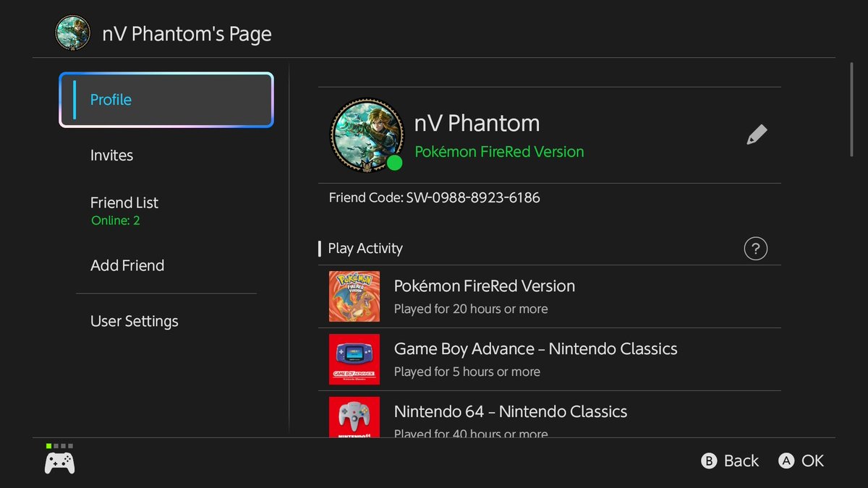This screenshot has height=488, width=868.
Task: Click the Nintendo 64 Classics icon
Action: tap(354, 417)
